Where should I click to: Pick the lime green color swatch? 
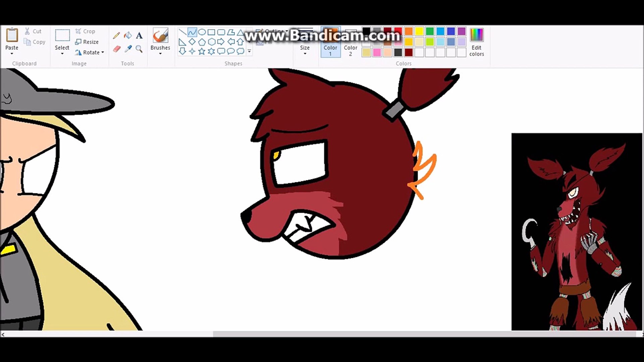pos(430,42)
